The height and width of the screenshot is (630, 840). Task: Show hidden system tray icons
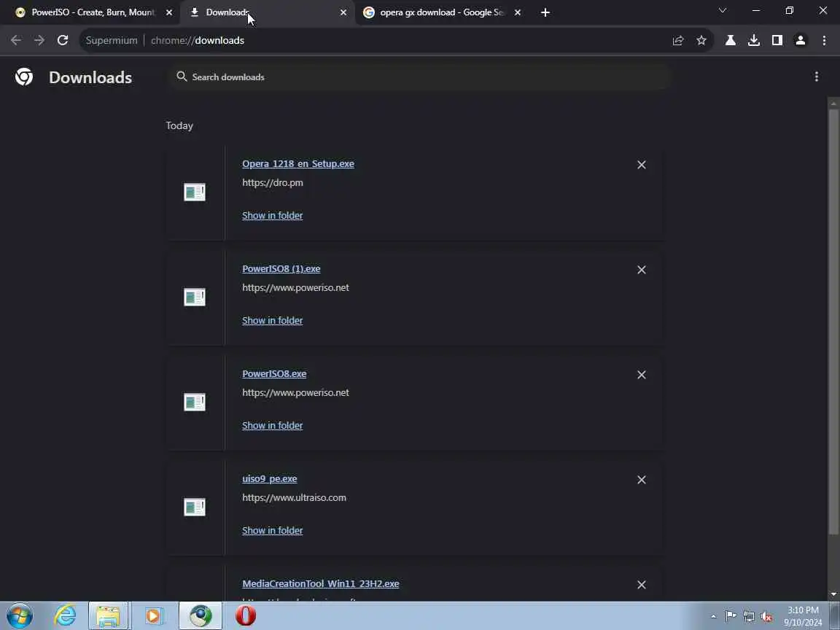[x=714, y=617]
